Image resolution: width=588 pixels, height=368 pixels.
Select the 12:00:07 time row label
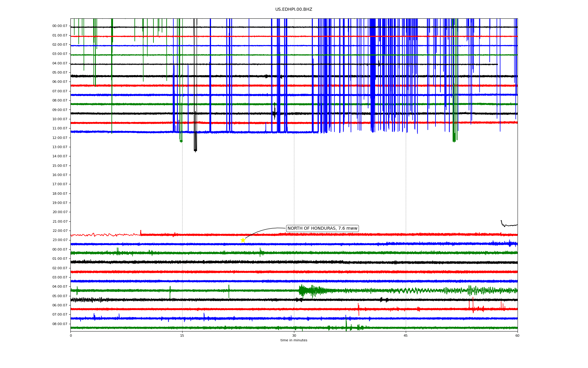click(60, 138)
